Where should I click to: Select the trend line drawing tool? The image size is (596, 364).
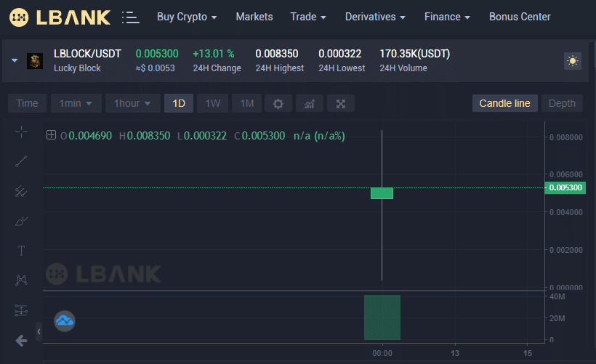[21, 161]
